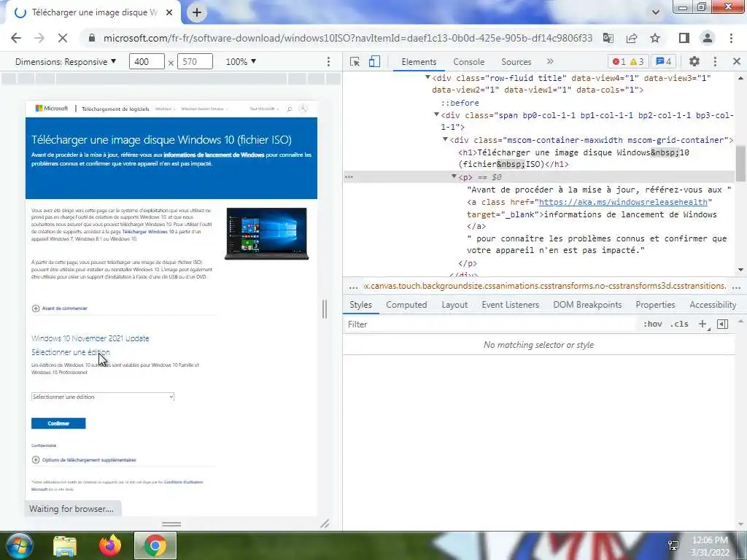The height and width of the screenshot is (560, 747).
Task: Click the red error count badge
Action: 619,61
